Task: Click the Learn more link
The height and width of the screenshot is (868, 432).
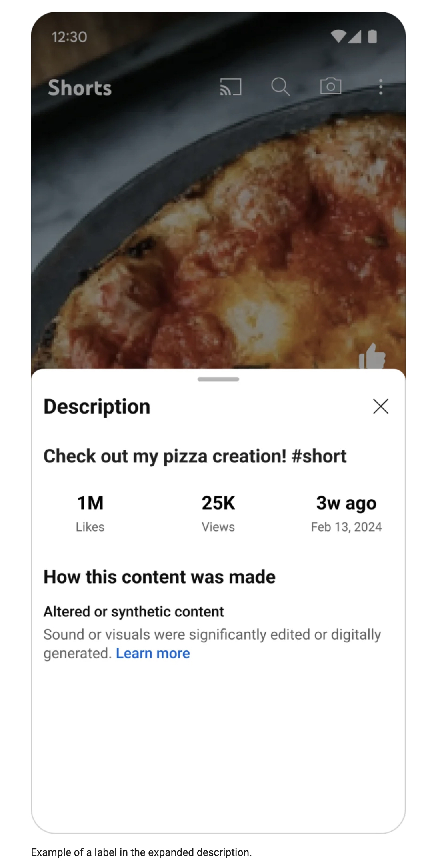Action: coord(153,653)
